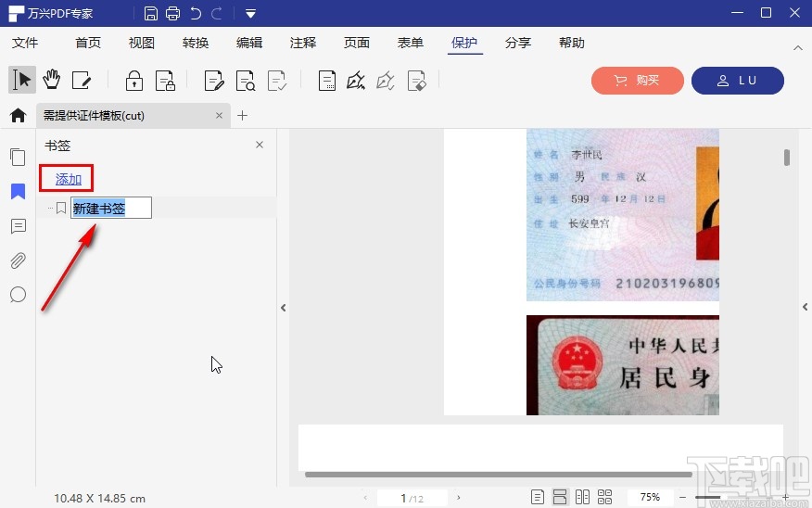Open the 保护 tab
Viewport: 812px width, 508px height.
click(464, 43)
